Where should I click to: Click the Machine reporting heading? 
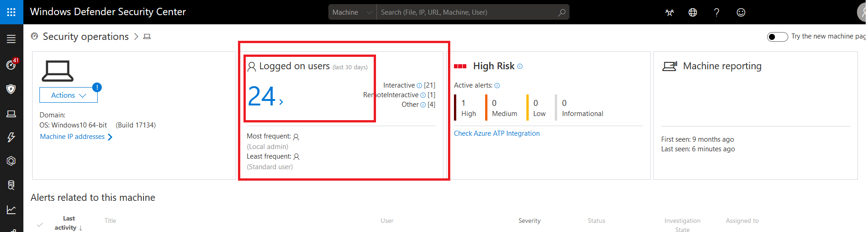tap(722, 66)
